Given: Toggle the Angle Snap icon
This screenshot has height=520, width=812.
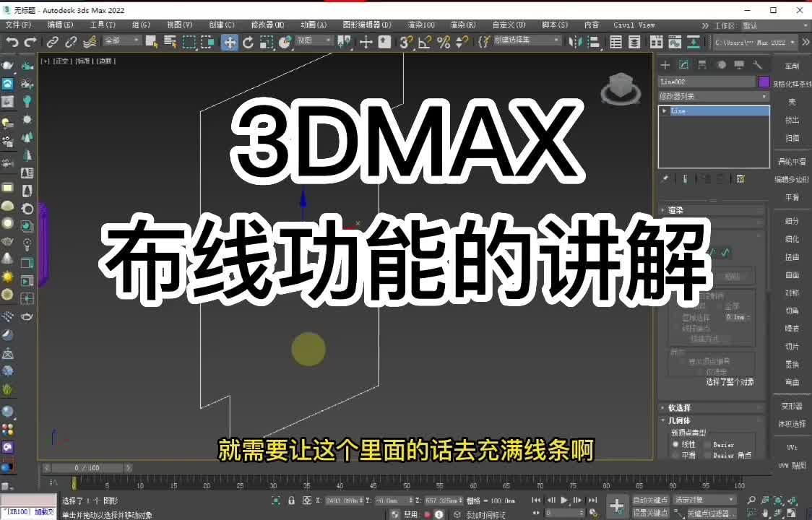Looking at the screenshot, I should pos(426,42).
